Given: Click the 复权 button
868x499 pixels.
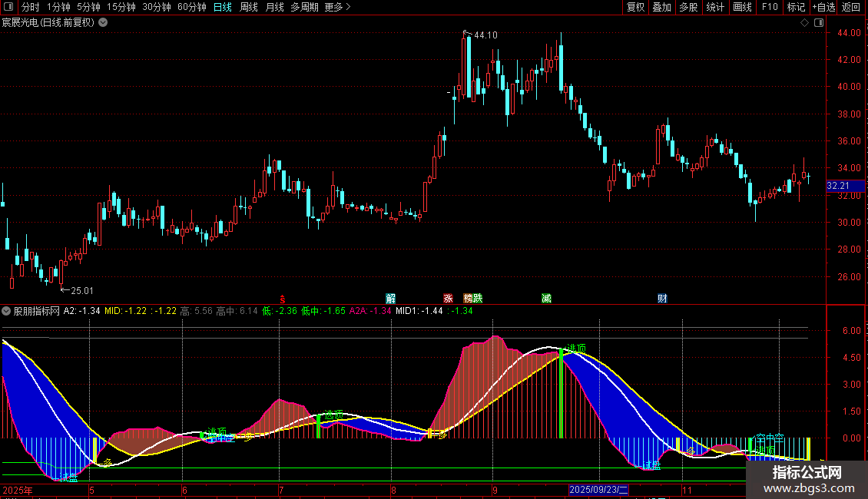Looking at the screenshot, I should (x=635, y=8).
